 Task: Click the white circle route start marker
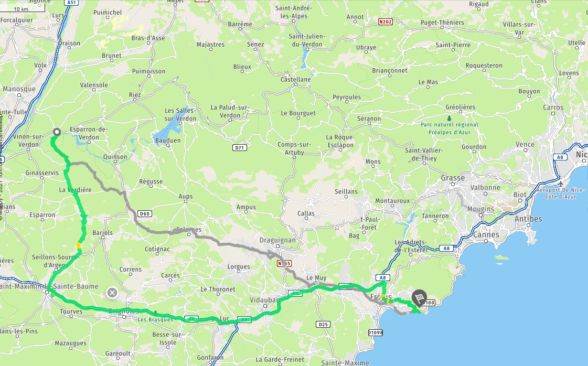pos(57,132)
